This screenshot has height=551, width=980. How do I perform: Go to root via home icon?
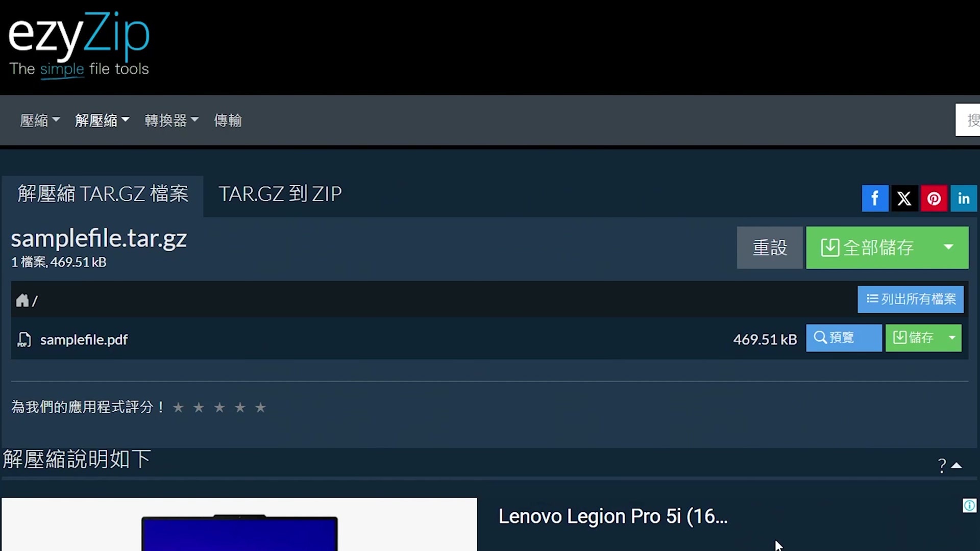point(22,300)
